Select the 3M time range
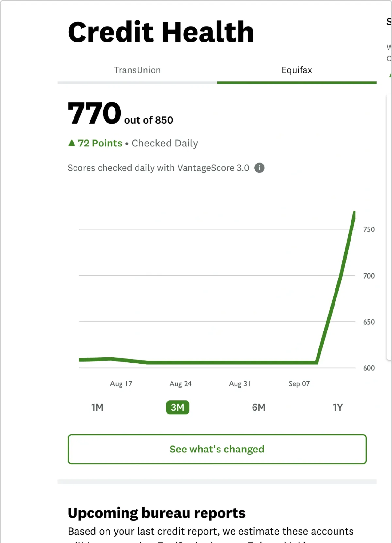 click(x=178, y=407)
